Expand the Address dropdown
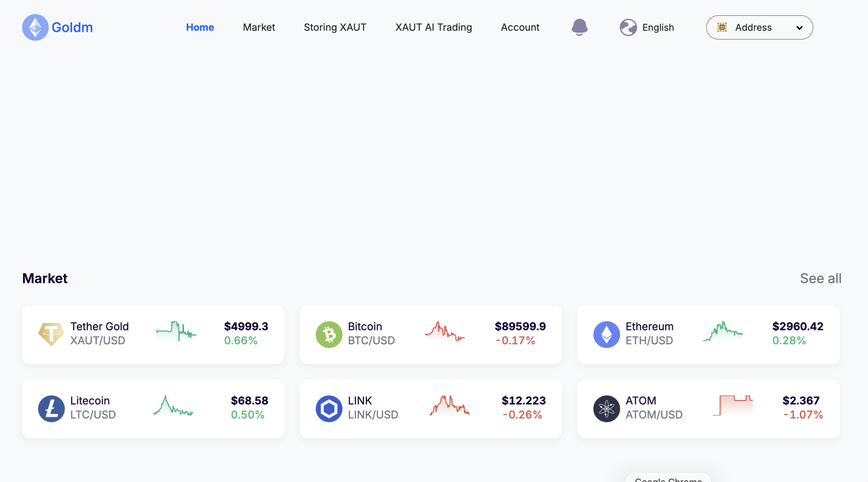 (x=759, y=27)
